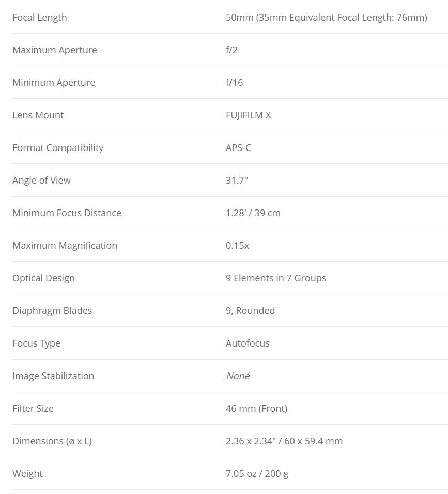The height and width of the screenshot is (494, 448).
Task: Click the Focal Length label
Action: (x=40, y=18)
